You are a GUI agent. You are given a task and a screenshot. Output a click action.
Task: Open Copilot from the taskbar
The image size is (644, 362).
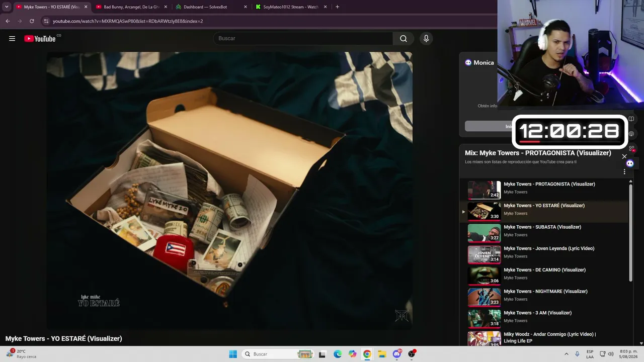point(352,354)
